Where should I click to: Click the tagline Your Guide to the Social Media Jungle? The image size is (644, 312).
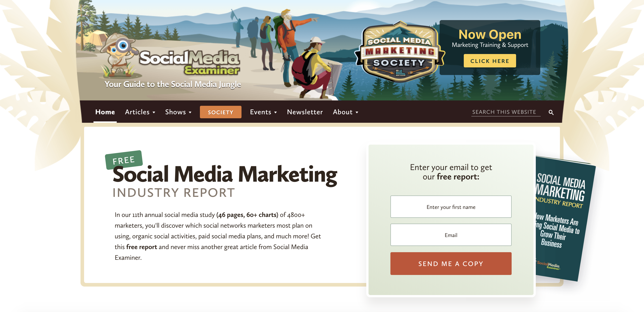(172, 84)
